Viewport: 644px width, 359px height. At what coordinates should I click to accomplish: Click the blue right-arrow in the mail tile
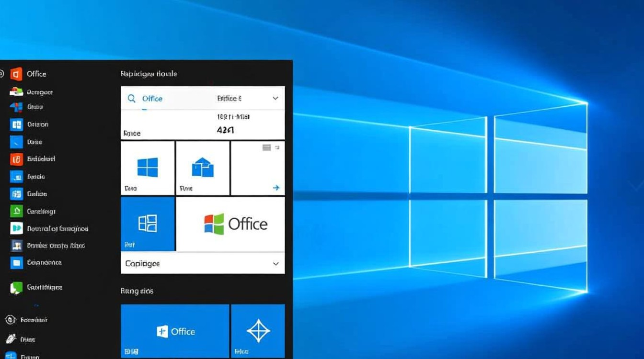tap(276, 188)
